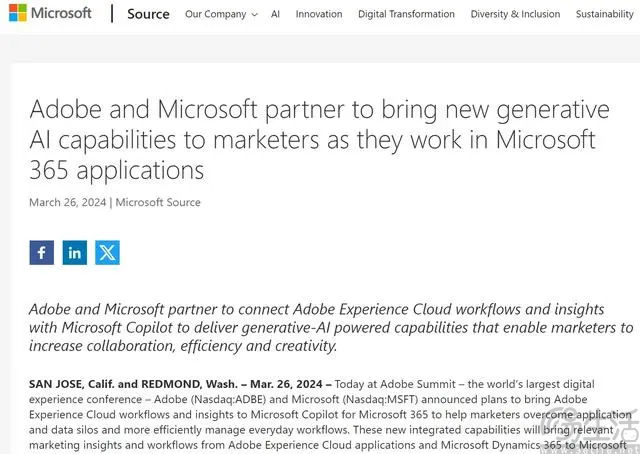This screenshot has height=454, width=640.
Task: Click the Microsoft Source byline link
Action: click(x=158, y=202)
